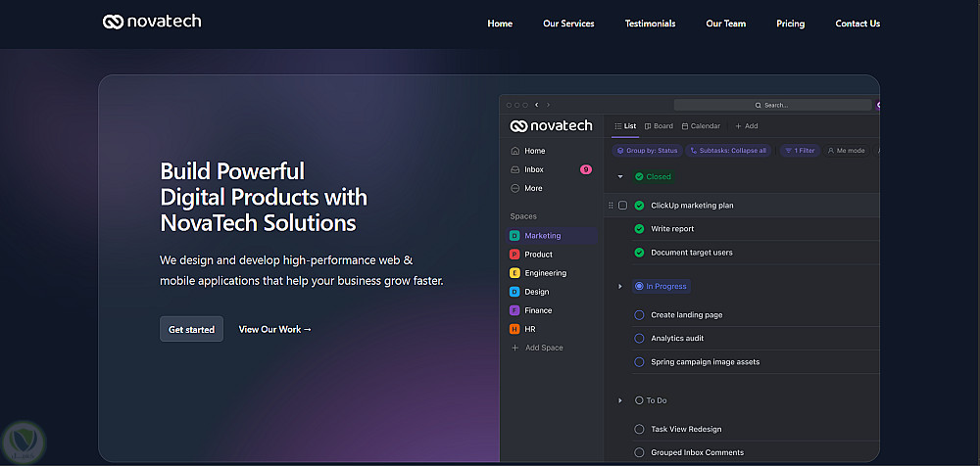The height and width of the screenshot is (466, 980).
Task: Select the Finance space
Action: click(530, 310)
